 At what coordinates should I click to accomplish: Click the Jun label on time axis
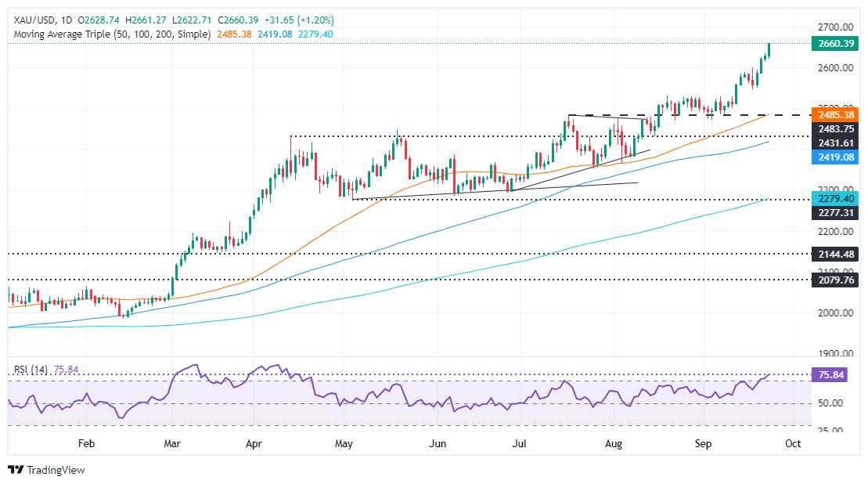point(438,443)
